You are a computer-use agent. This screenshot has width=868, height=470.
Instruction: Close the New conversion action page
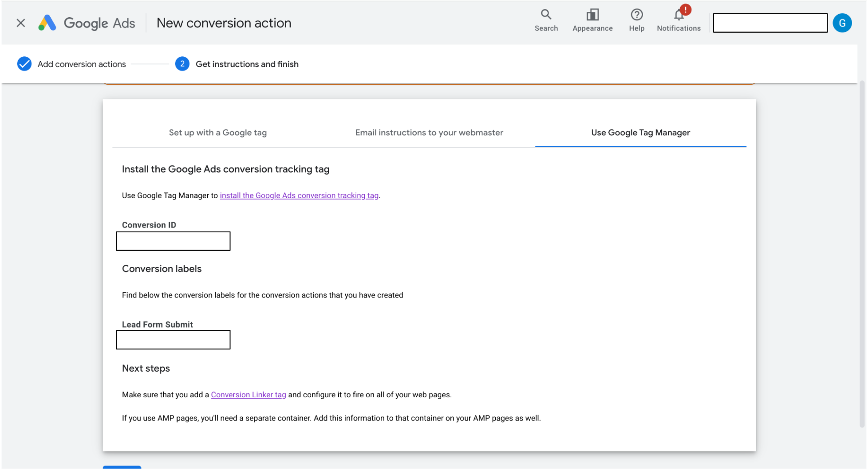(20, 23)
